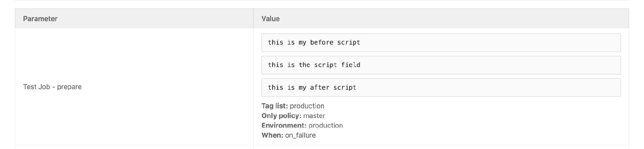Click the 'Only policy:' label
644x149 pixels.
pos(281,116)
